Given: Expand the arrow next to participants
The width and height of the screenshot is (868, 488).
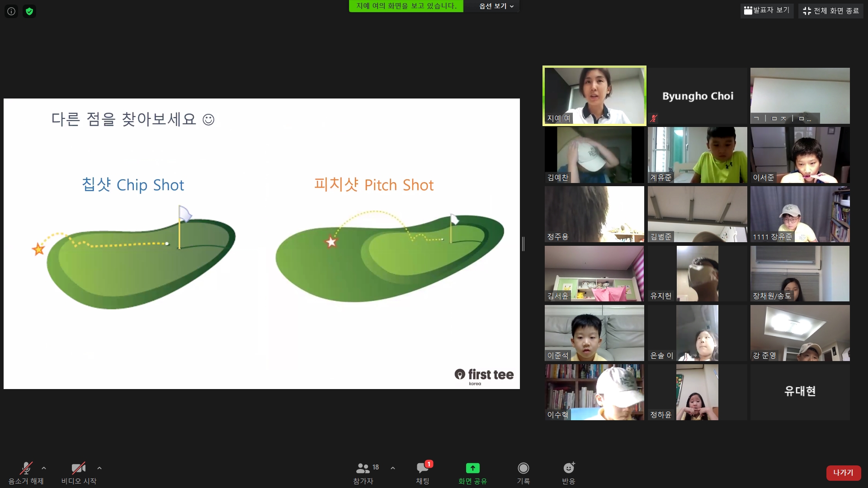Looking at the screenshot, I should tap(393, 468).
